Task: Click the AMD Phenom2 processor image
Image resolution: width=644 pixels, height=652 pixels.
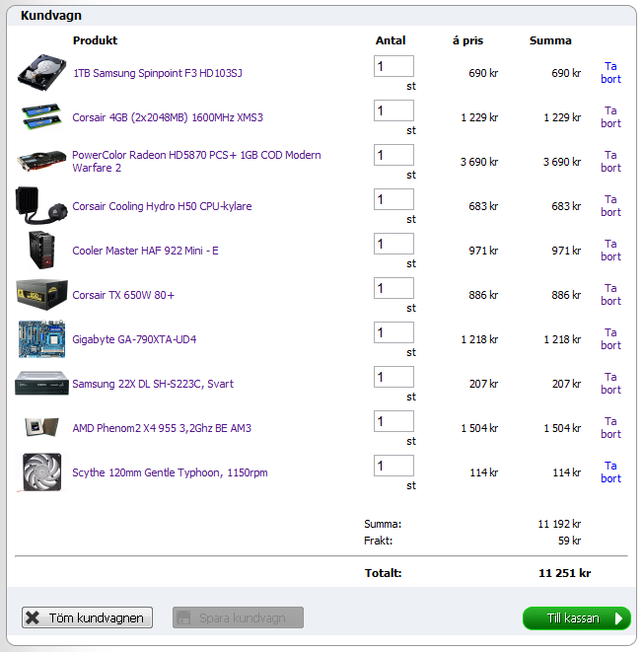Action: click(41, 428)
